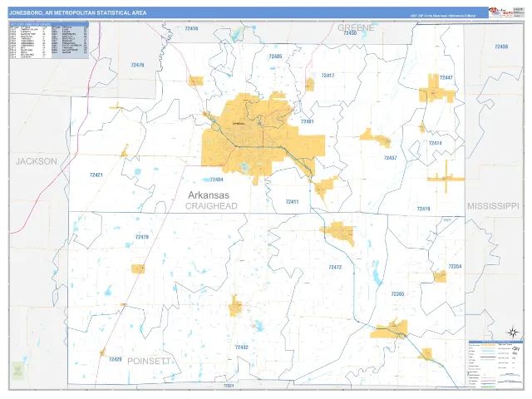Select ZIP code label 72417

328,76
